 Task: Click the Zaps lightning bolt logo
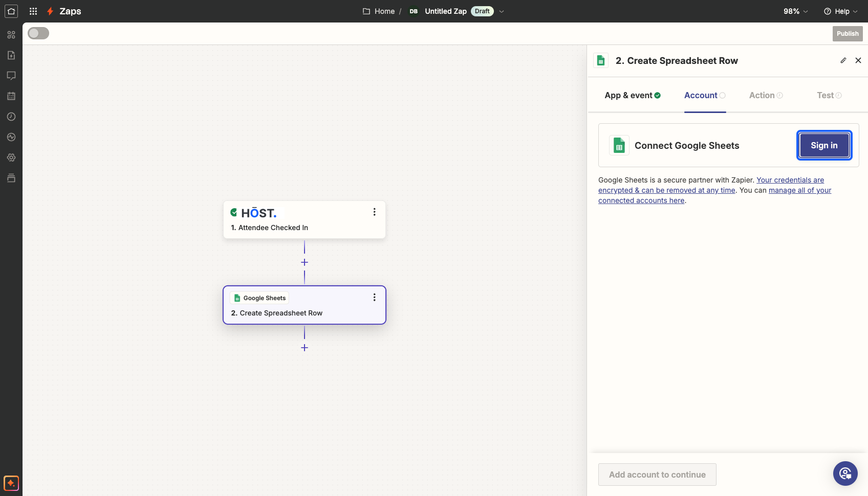(x=50, y=11)
